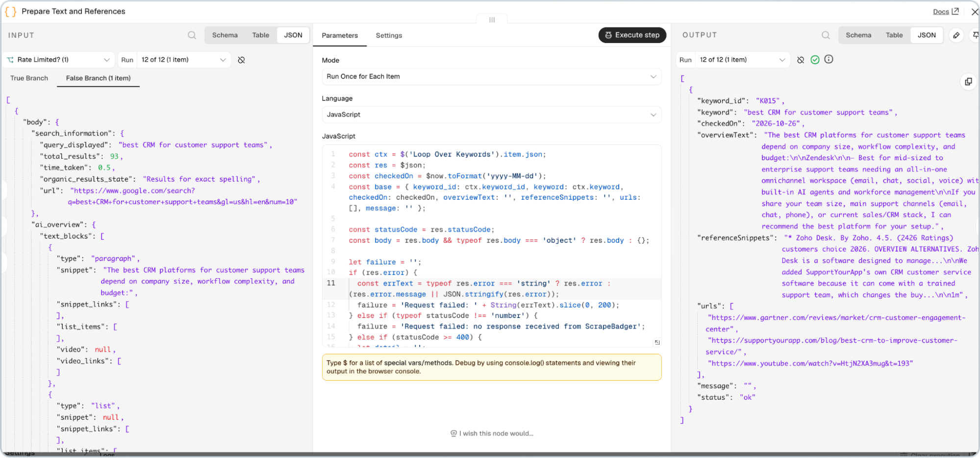Select the False Branch (1 item) tab

pos(98,78)
